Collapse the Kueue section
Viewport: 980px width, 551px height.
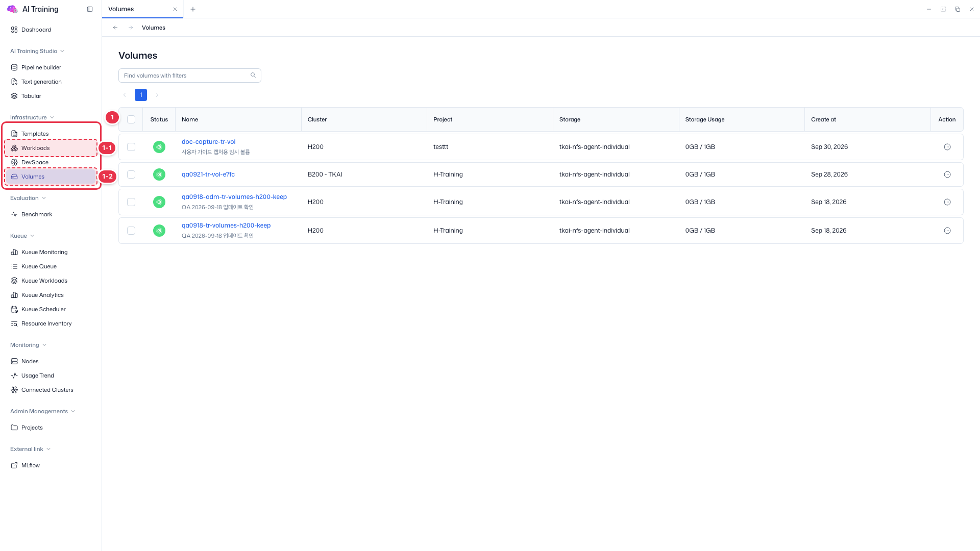click(x=22, y=236)
